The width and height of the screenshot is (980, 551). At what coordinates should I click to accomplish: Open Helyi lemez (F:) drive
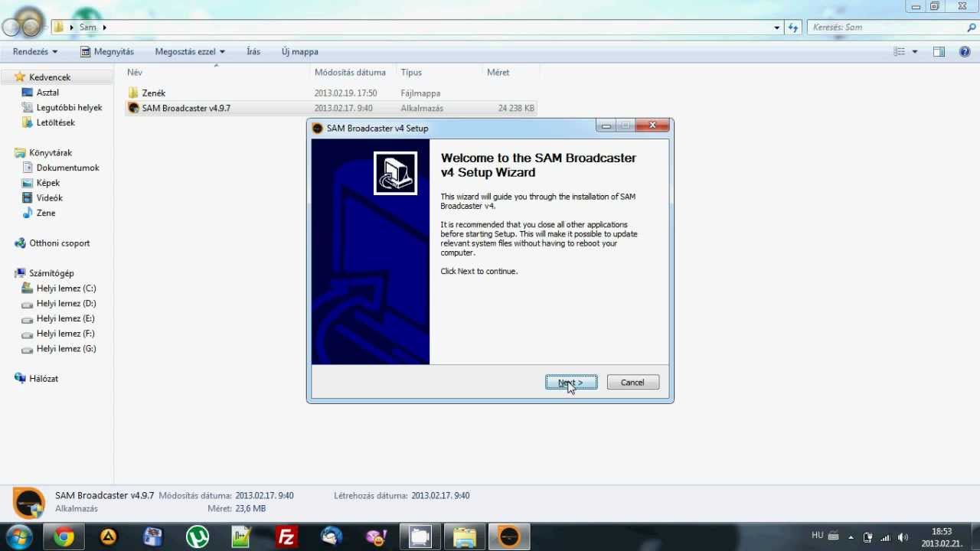[x=66, y=334]
